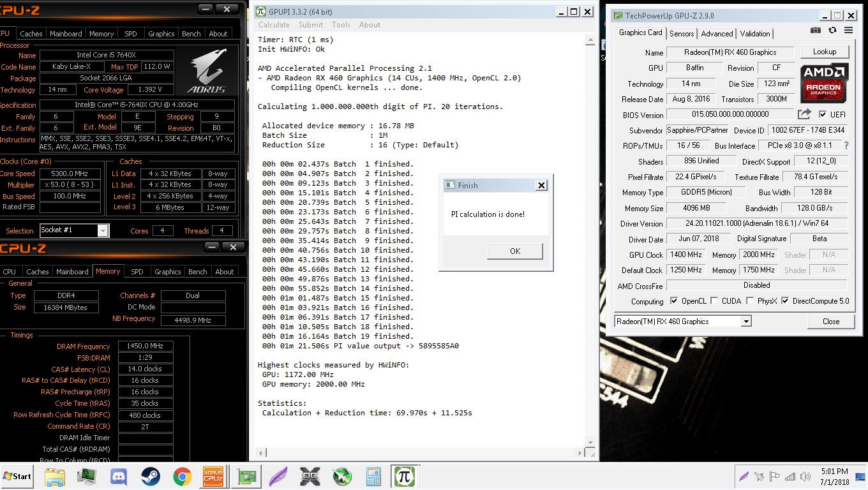This screenshot has width=868, height=490.
Task: Click the GPU Clock 1400 MHz field
Action: (x=687, y=255)
